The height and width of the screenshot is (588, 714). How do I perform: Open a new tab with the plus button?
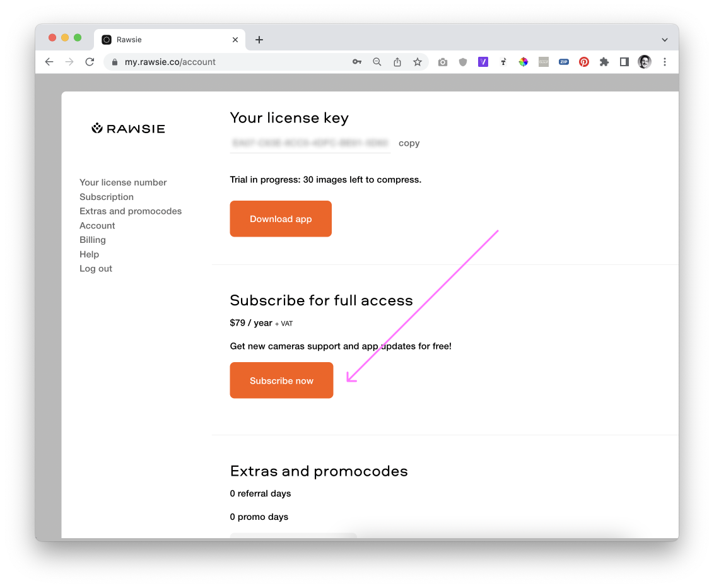pyautogui.click(x=259, y=40)
